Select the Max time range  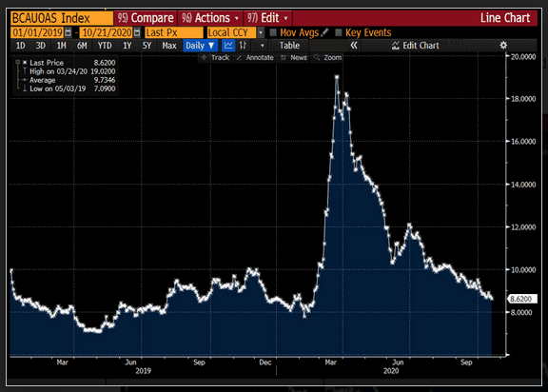click(169, 46)
